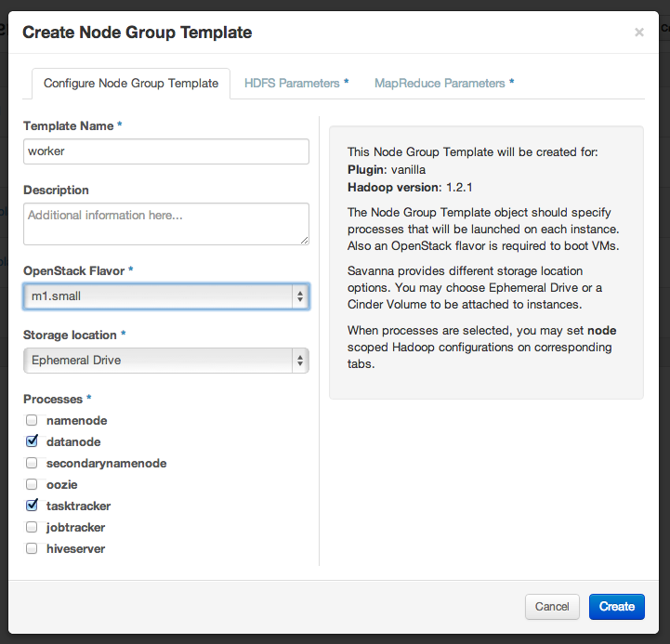Select Configure Node Group Template tab

tap(131, 84)
